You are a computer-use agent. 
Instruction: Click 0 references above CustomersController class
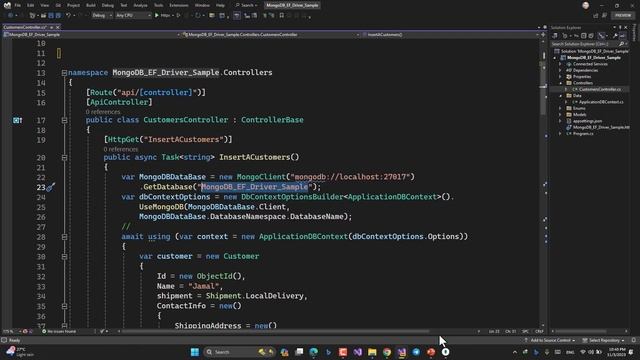point(103,112)
